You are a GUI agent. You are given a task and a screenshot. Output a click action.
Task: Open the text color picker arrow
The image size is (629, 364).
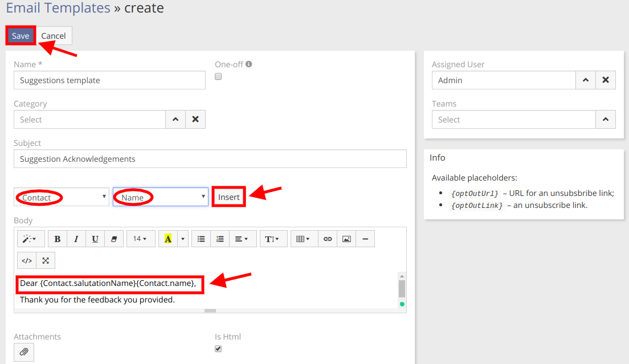[183, 239]
